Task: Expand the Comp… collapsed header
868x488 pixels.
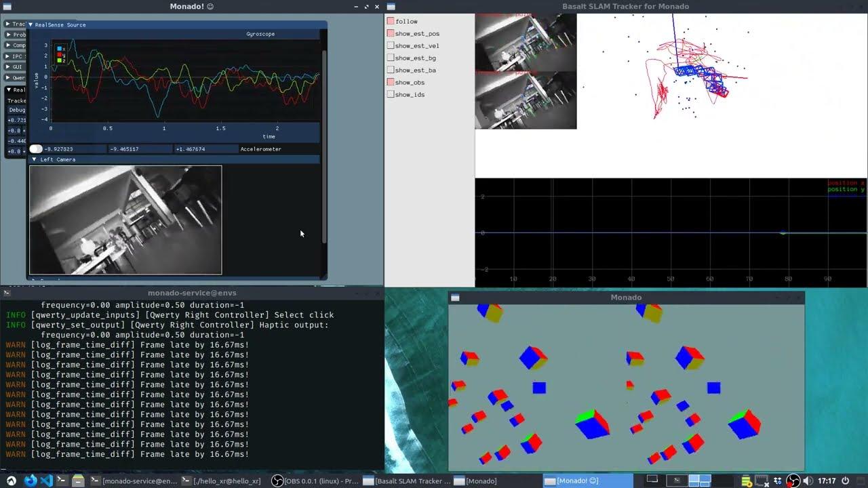Action: [x=16, y=45]
